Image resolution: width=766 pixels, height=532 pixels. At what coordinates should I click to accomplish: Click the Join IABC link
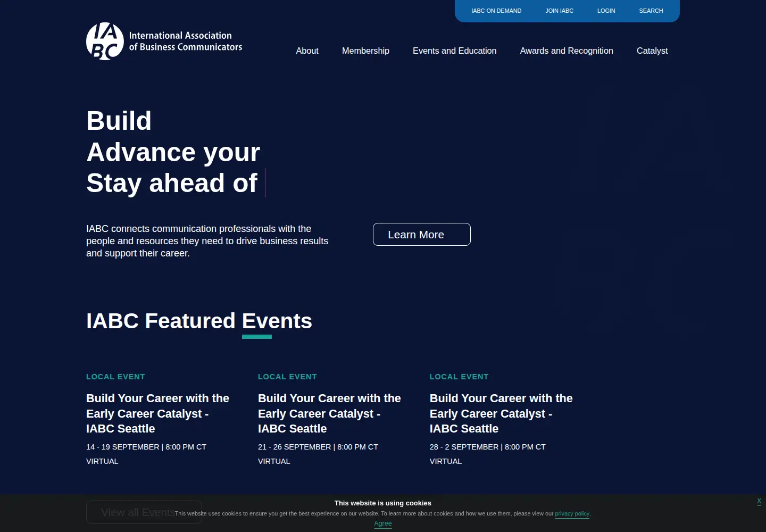[x=559, y=11]
